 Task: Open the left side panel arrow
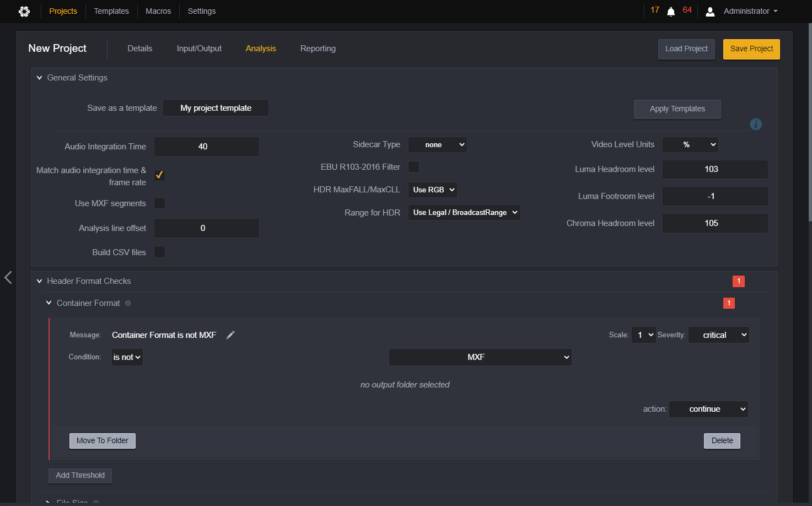8,277
